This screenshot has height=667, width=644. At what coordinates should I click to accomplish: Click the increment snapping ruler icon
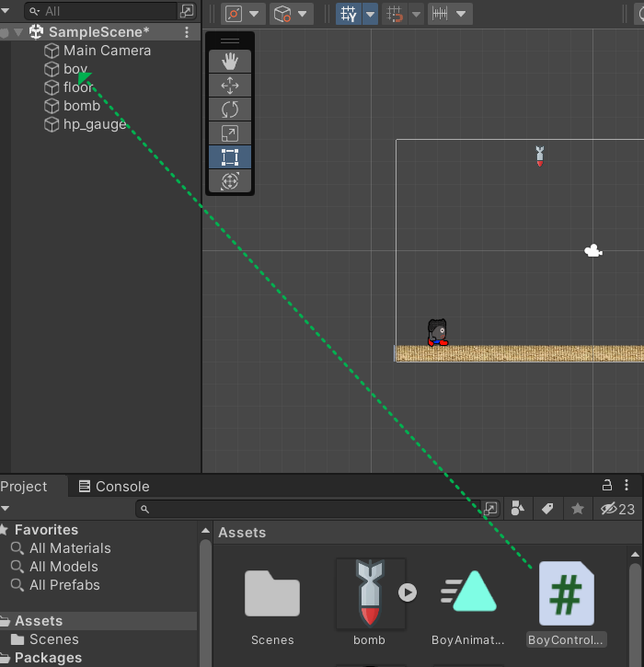[x=440, y=14]
